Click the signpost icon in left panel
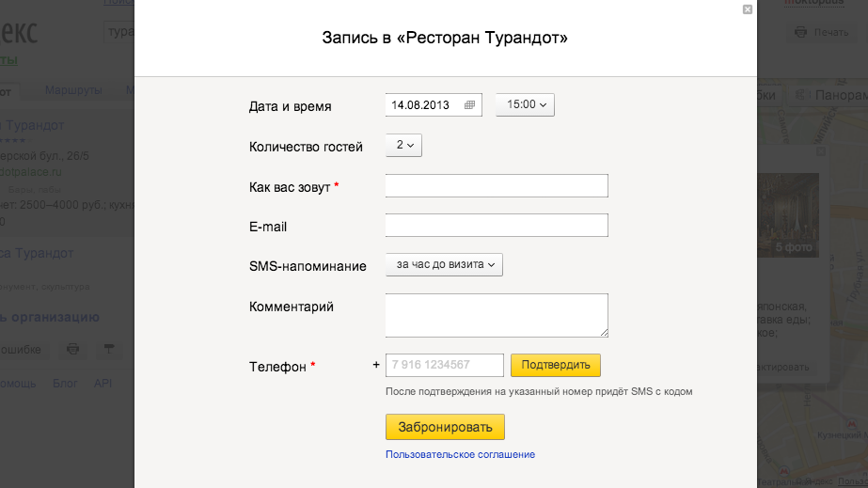The width and height of the screenshot is (868, 488). click(109, 349)
